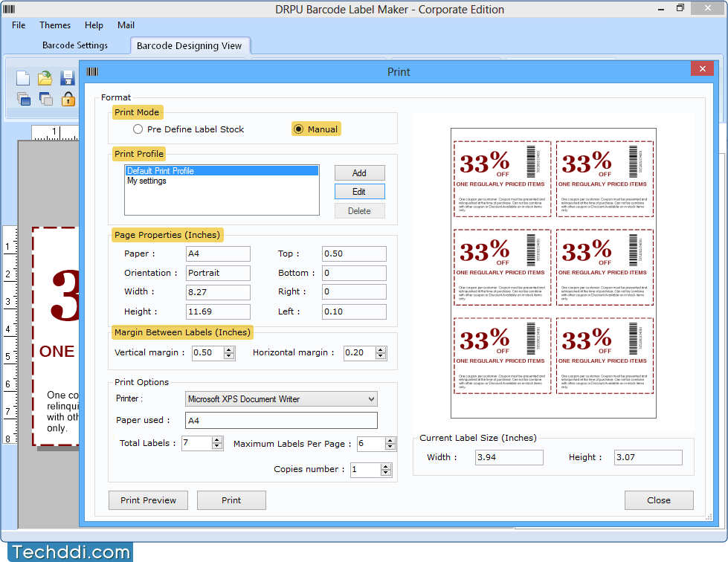The image size is (728, 562).
Task: Decrease the Vertical margin value
Action: pyautogui.click(x=229, y=356)
